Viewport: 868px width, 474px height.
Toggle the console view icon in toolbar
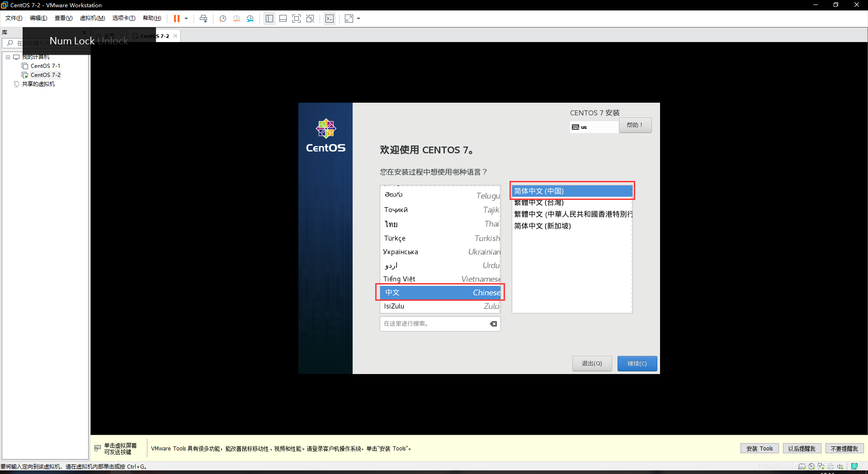[x=330, y=19]
